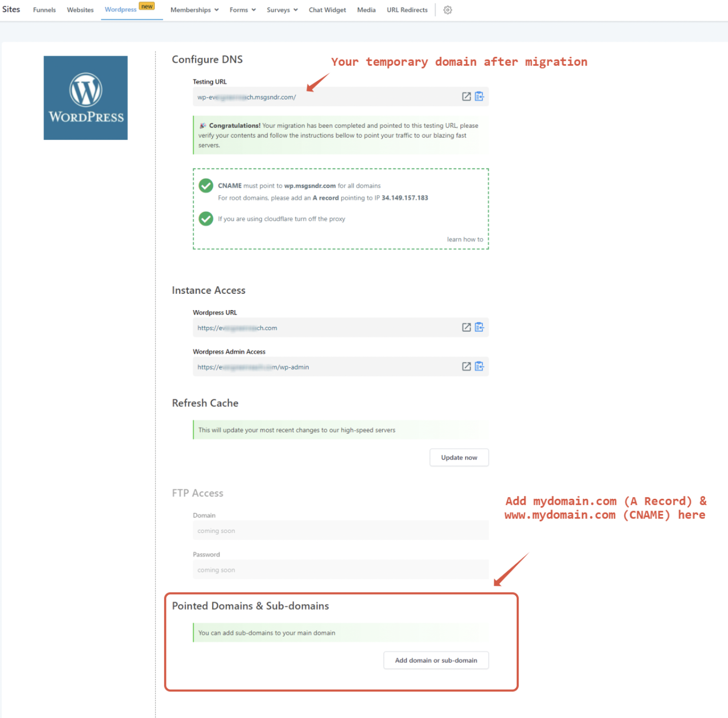Expand the Forms dropdown menu
The image size is (728, 718).
(x=243, y=10)
